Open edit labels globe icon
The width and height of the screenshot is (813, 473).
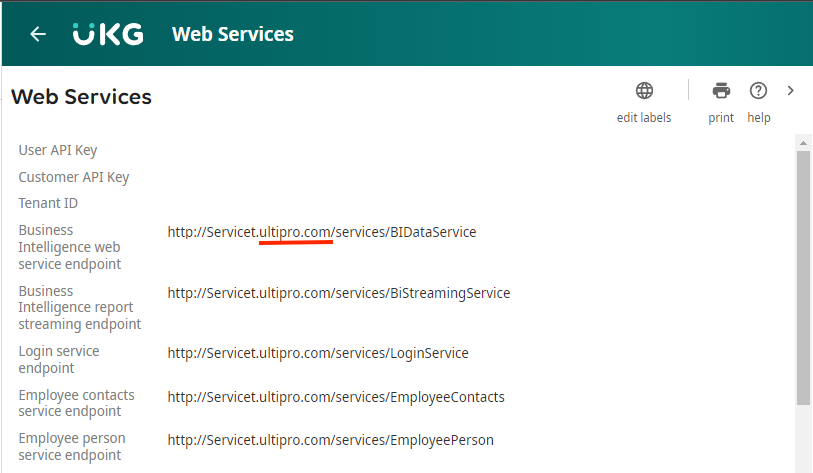click(x=644, y=91)
